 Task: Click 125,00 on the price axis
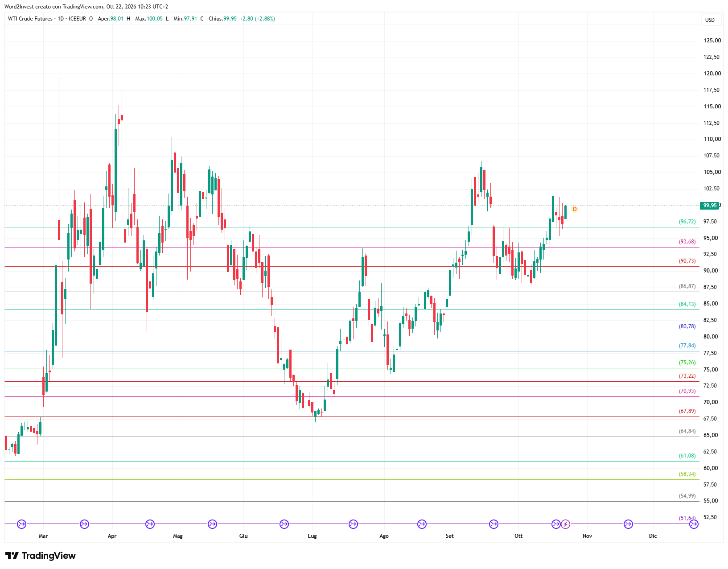click(712, 41)
